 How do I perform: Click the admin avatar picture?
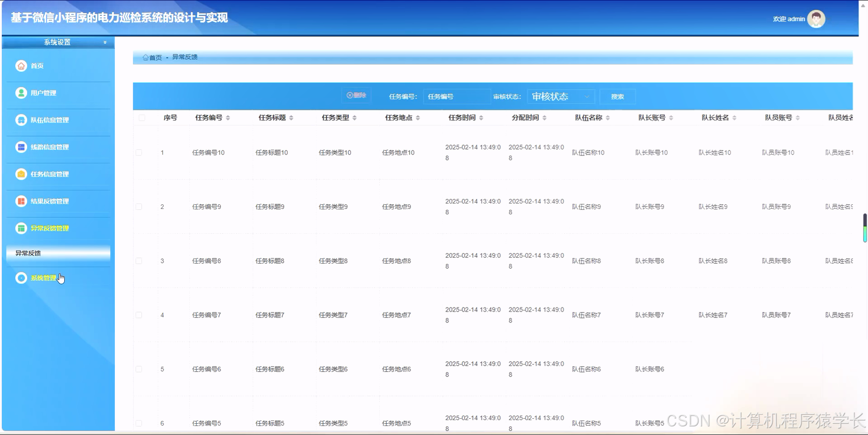click(x=816, y=19)
